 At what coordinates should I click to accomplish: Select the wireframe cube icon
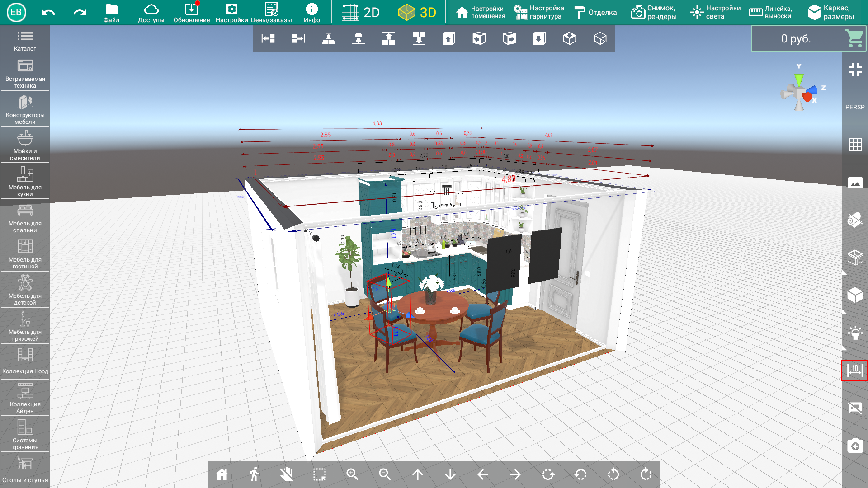(600, 38)
